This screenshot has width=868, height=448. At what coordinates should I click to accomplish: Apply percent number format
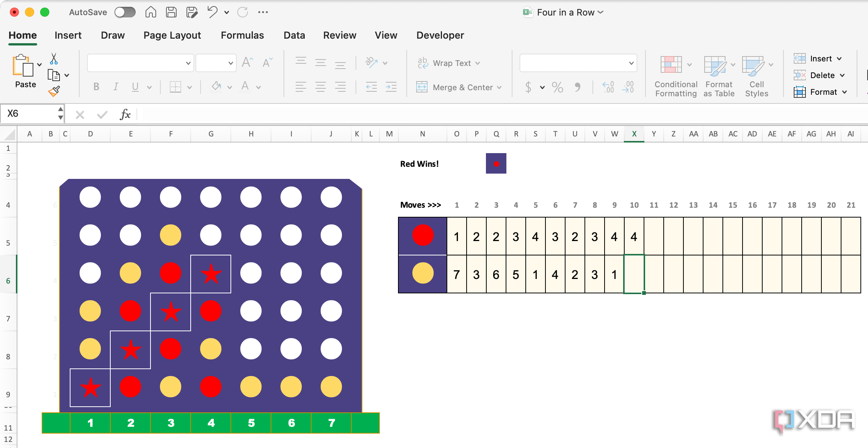click(x=557, y=87)
